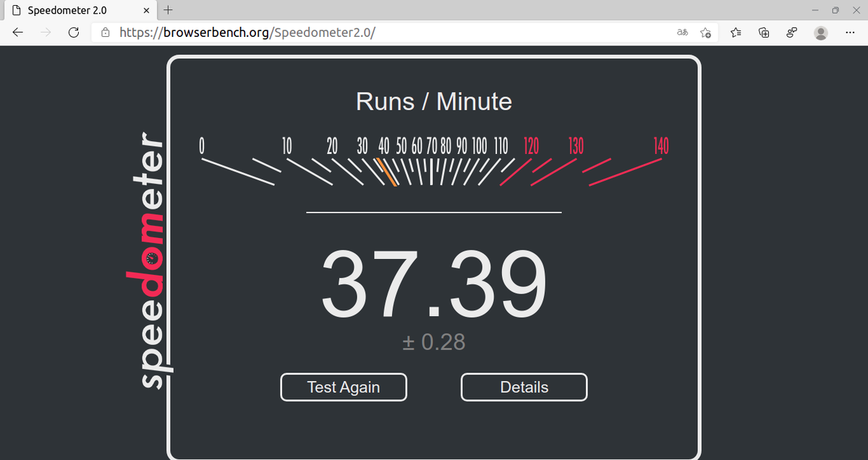Run the benchmark with Test Again
Image resolution: width=868 pixels, height=460 pixels.
pyautogui.click(x=344, y=387)
